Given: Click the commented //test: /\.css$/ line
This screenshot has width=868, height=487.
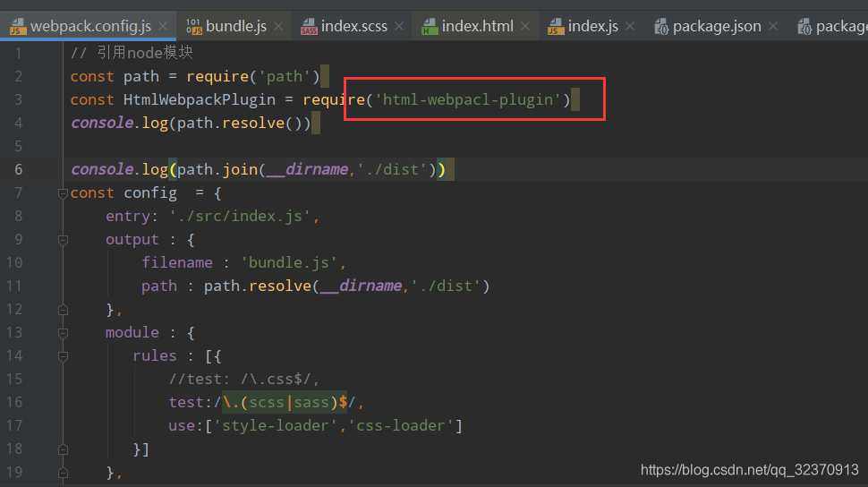Looking at the screenshot, I should [244, 379].
